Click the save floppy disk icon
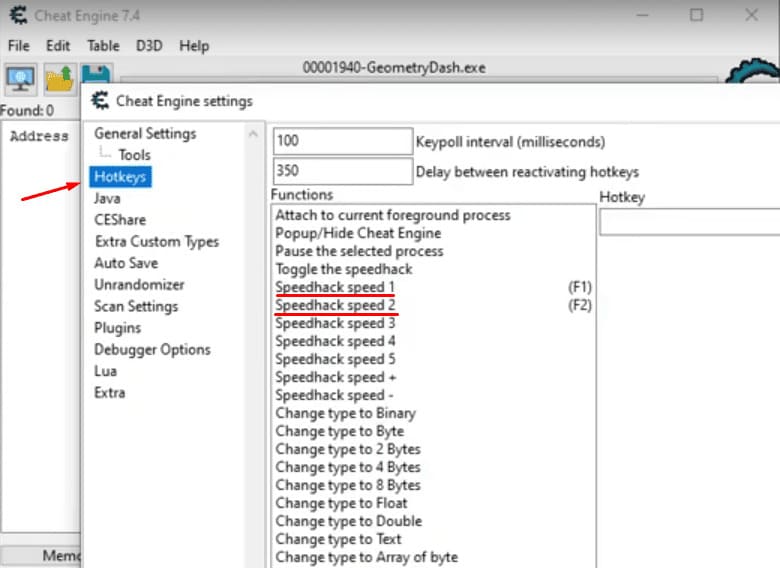The image size is (780, 568). (96, 75)
